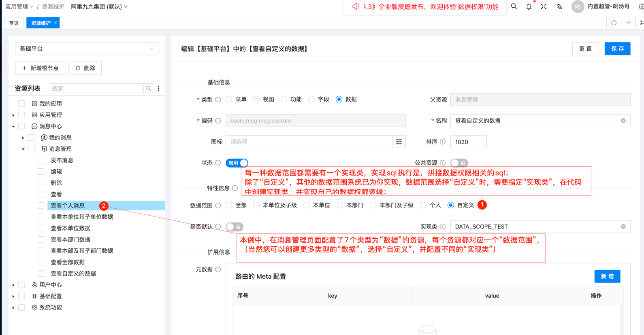Expand the 用户中心 tree node
The image size is (644, 335).
13,285
